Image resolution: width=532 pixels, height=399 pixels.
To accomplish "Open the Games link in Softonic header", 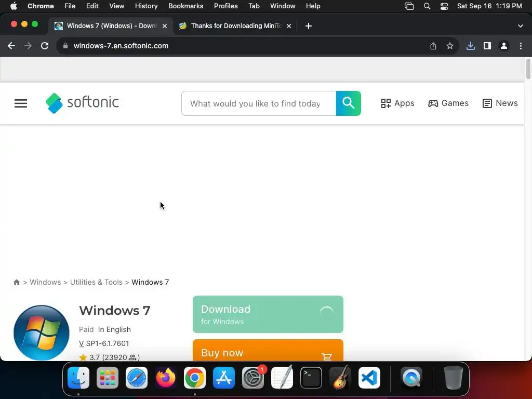I will pos(448,103).
